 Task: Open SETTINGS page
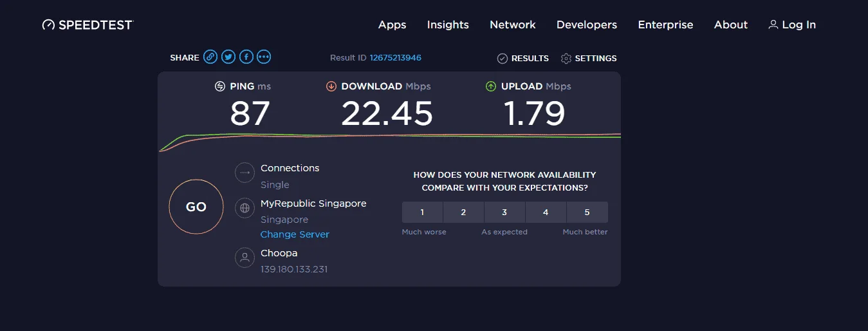pos(596,59)
